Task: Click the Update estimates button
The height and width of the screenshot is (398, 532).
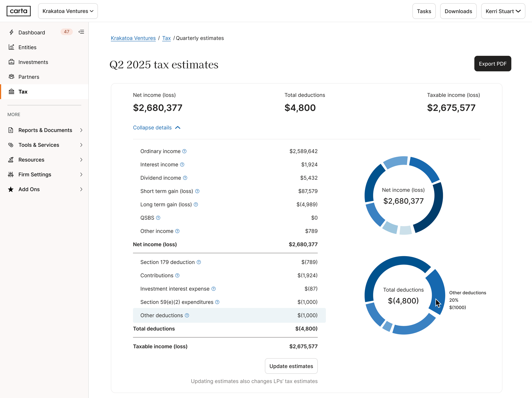Action: pos(291,366)
